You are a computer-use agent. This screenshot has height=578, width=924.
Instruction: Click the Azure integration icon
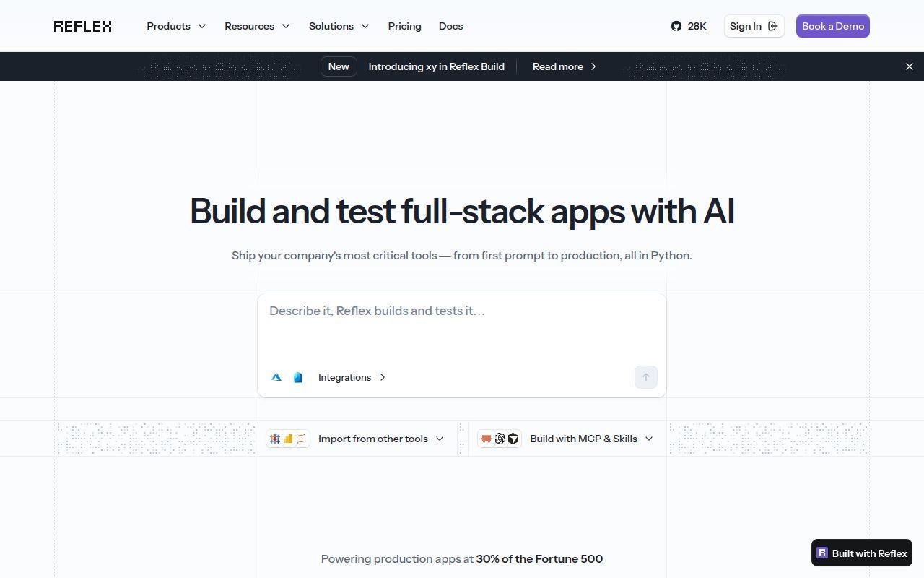tap(276, 377)
